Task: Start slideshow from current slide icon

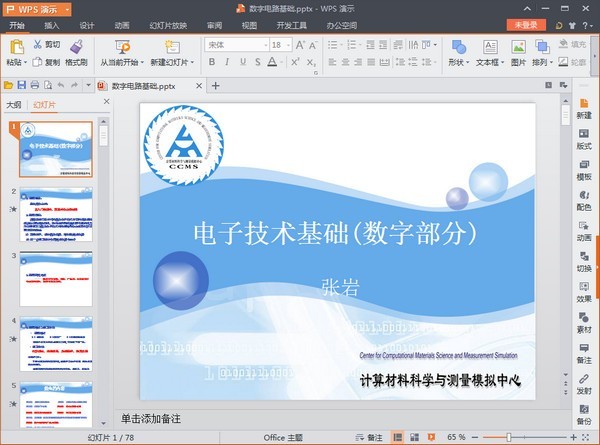Action: (122, 47)
